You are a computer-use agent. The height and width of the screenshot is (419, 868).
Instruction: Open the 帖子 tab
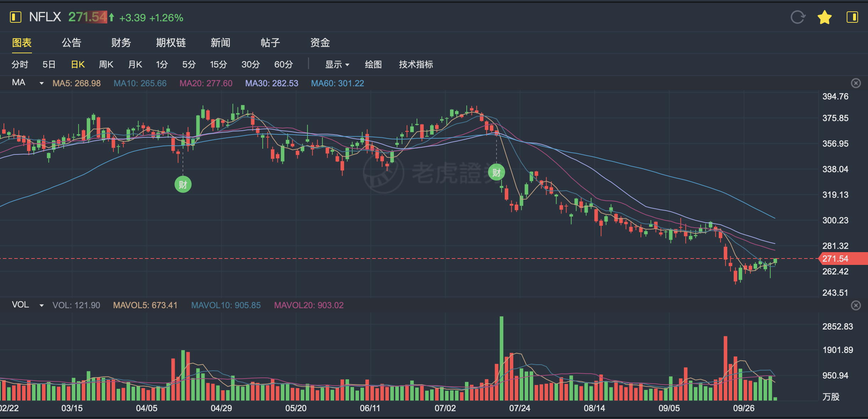pyautogui.click(x=270, y=43)
